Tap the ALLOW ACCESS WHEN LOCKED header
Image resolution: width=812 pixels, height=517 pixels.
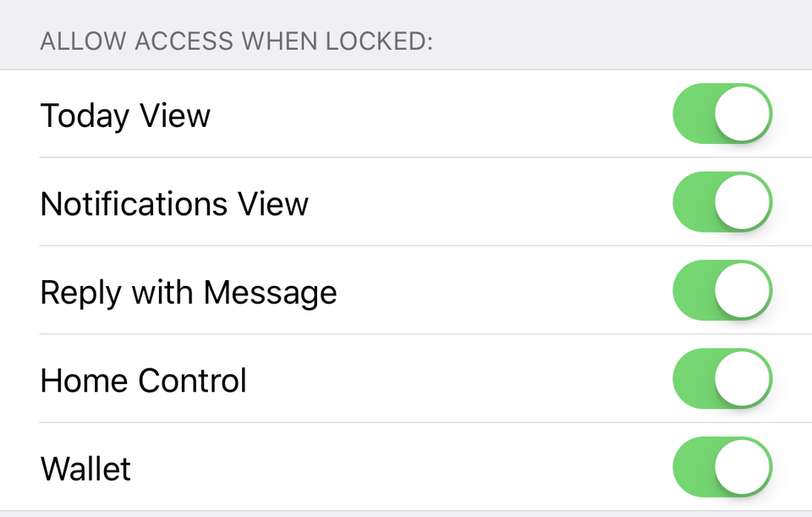[x=237, y=40]
